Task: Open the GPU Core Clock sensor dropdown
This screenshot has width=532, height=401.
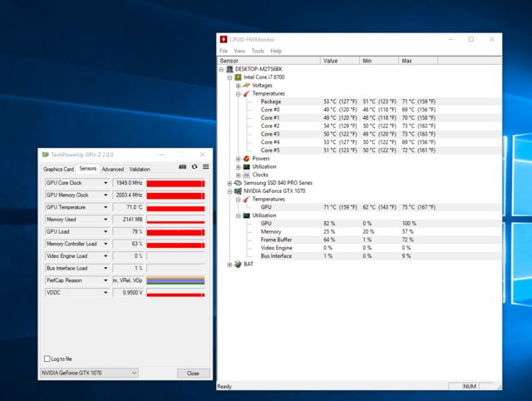Action: pyautogui.click(x=106, y=183)
